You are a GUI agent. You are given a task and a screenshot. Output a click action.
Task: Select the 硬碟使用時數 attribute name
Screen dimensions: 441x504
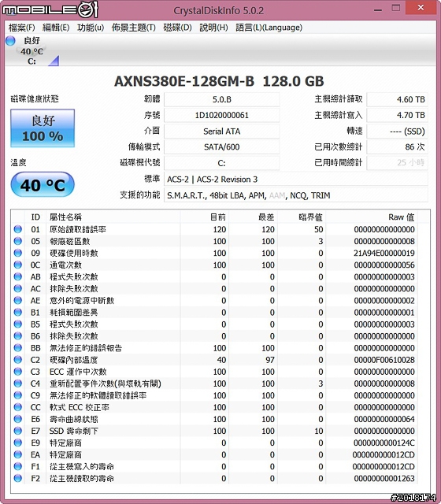(x=73, y=254)
